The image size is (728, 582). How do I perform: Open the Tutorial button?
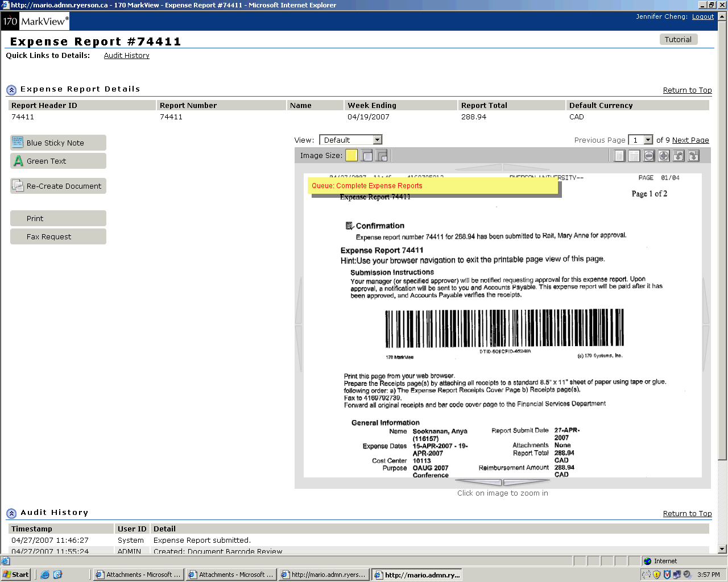pyautogui.click(x=678, y=40)
